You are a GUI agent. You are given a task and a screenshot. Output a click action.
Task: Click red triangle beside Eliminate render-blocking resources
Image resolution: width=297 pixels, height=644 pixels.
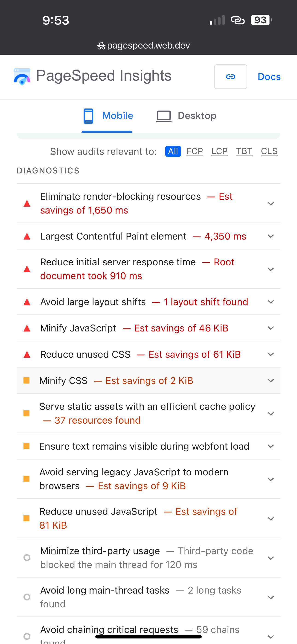tap(27, 204)
